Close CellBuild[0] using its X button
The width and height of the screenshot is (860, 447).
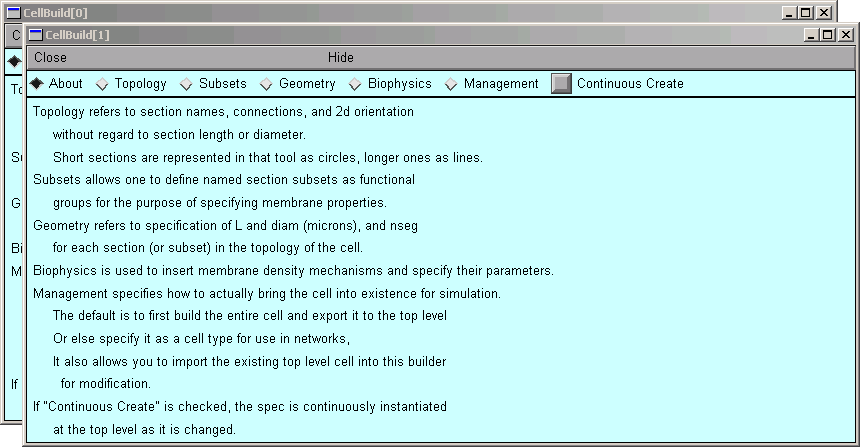823,13
